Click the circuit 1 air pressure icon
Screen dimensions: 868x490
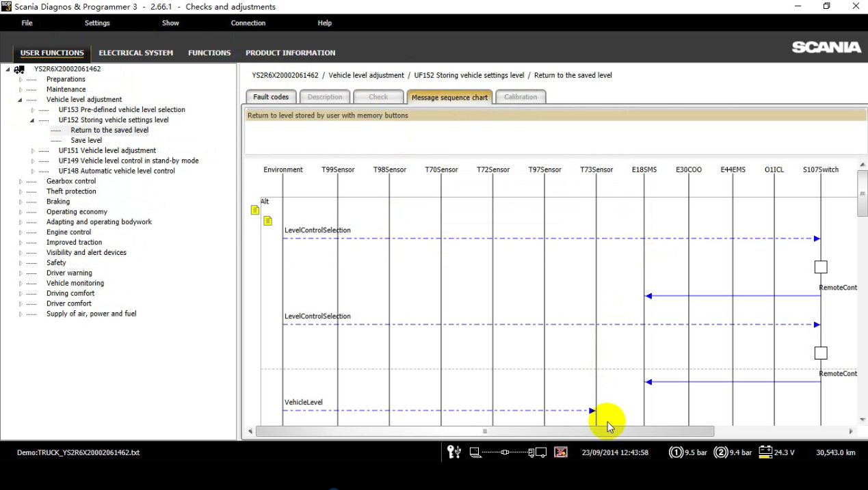pyautogui.click(x=676, y=452)
